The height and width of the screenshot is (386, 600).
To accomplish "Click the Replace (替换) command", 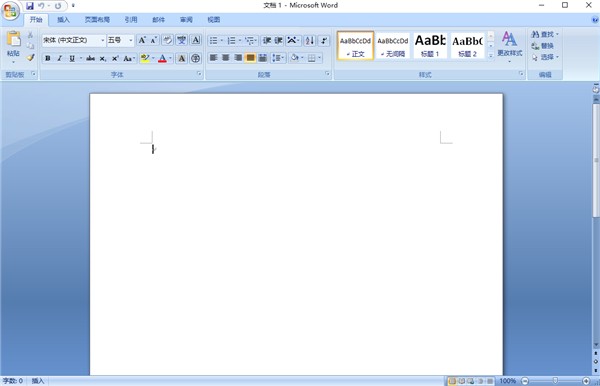I will click(x=543, y=46).
